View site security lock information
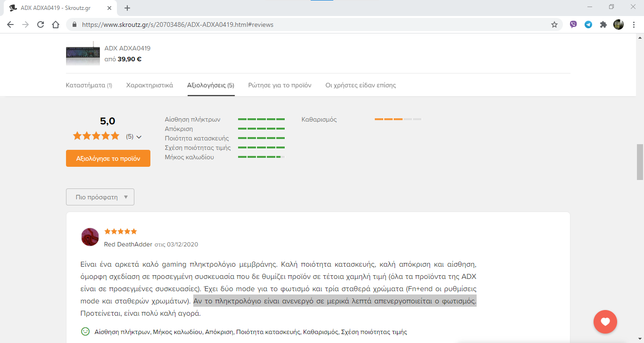The width and height of the screenshot is (644, 343). [x=74, y=24]
